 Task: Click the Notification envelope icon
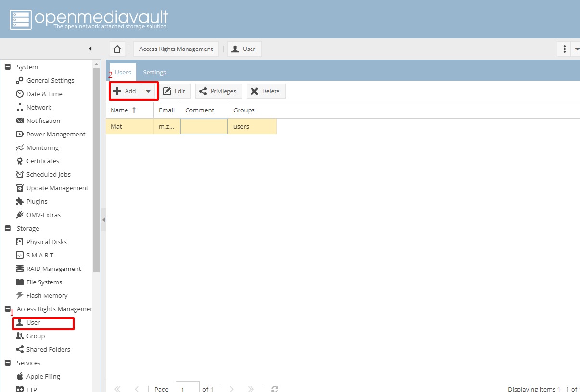[20, 121]
